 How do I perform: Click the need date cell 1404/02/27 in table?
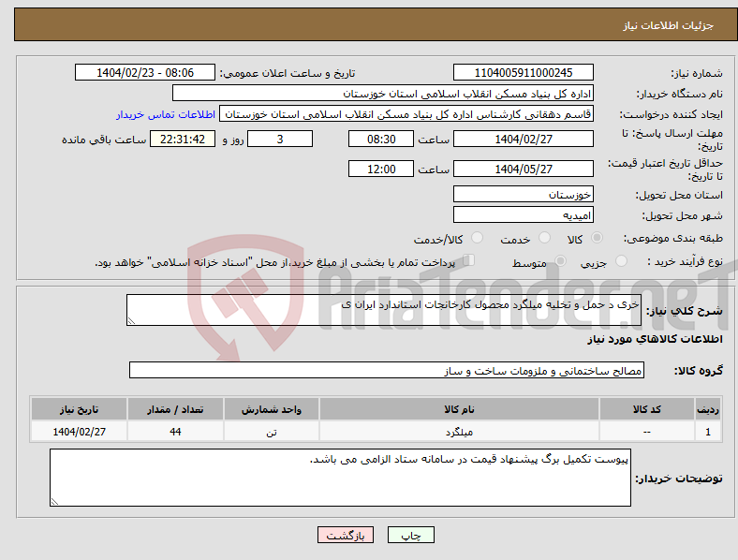click(x=79, y=431)
